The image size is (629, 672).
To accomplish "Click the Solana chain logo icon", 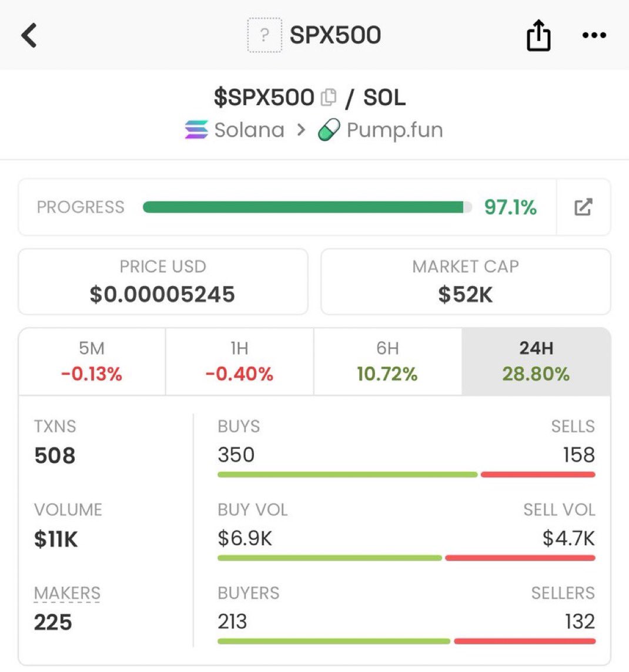I will pyautogui.click(x=196, y=129).
